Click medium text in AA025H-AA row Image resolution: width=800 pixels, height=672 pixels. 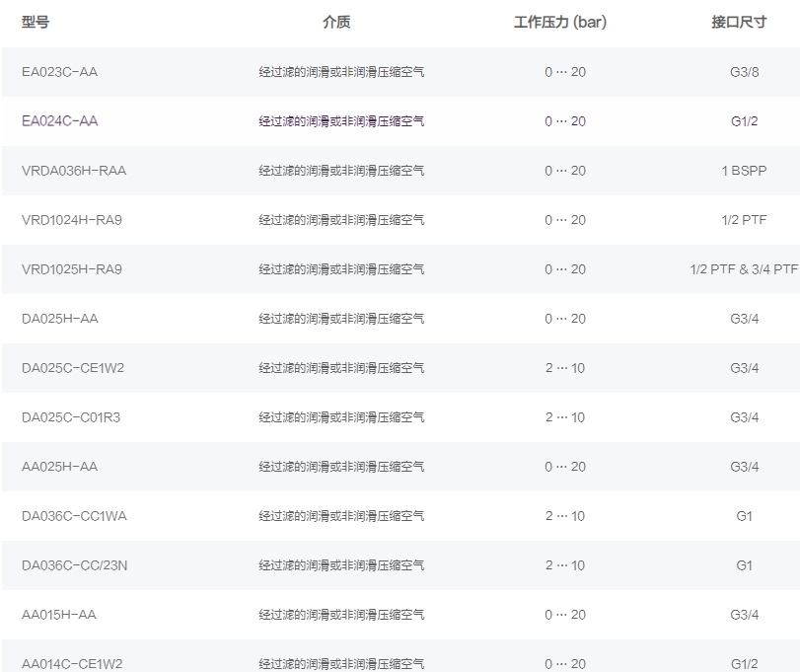[341, 467]
